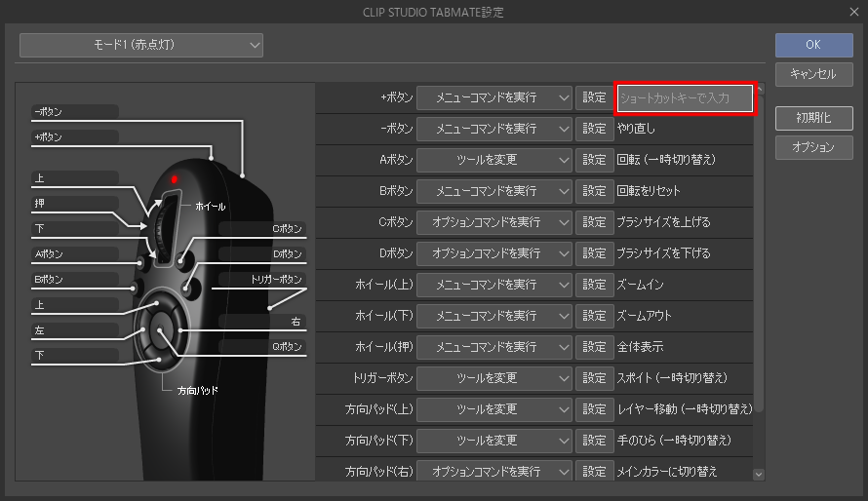Click the 回転をリセット assignment text
This screenshot has width=868, height=501.
649,191
